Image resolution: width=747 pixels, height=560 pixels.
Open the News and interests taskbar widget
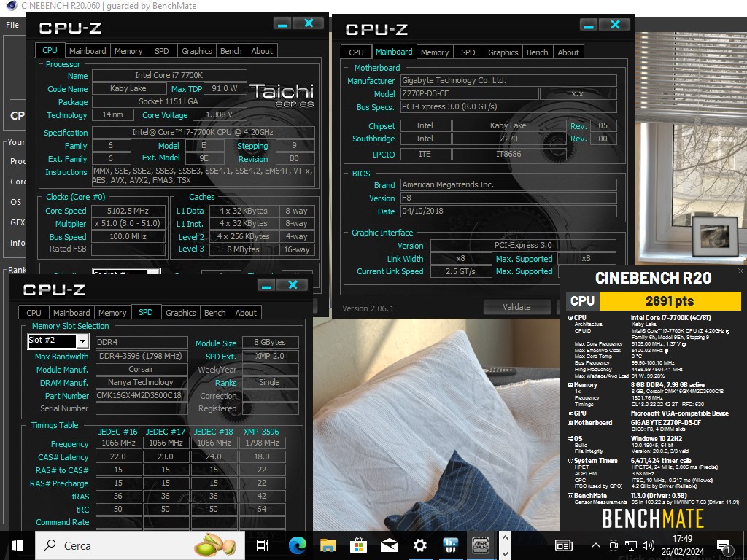pyautogui.click(x=564, y=545)
